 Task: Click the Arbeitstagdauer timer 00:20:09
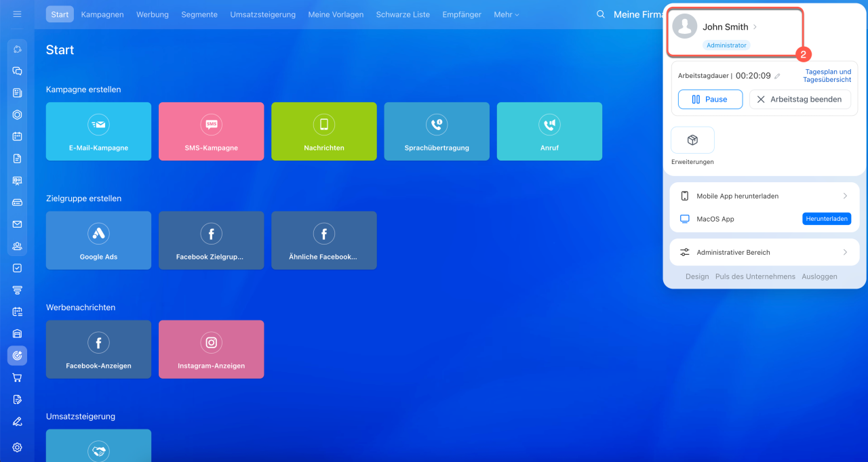(753, 76)
